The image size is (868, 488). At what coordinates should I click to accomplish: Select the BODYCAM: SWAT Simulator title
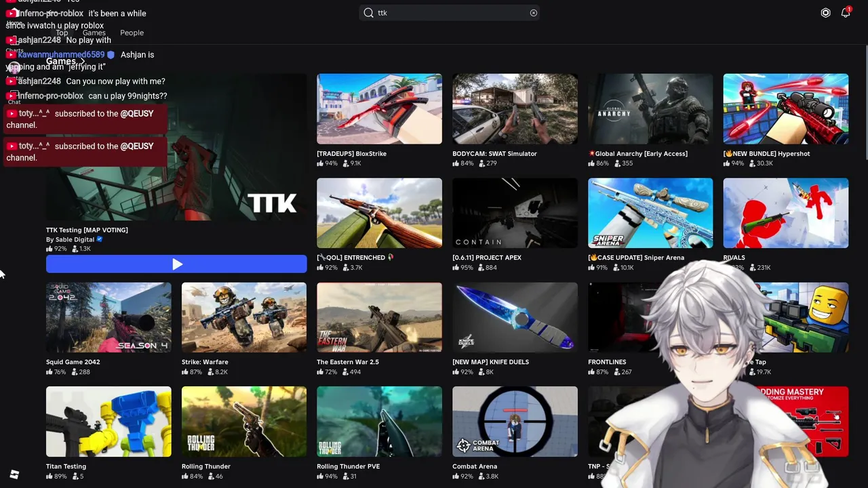(494, 154)
